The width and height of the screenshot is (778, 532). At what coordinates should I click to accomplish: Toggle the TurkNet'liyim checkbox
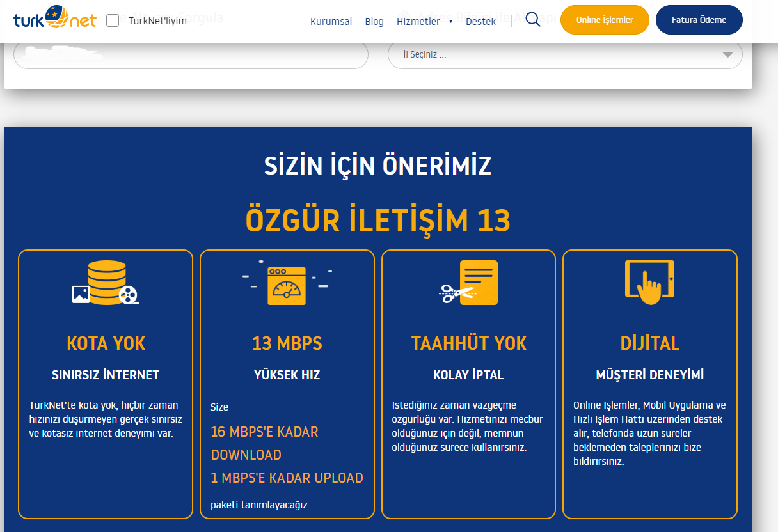(113, 20)
